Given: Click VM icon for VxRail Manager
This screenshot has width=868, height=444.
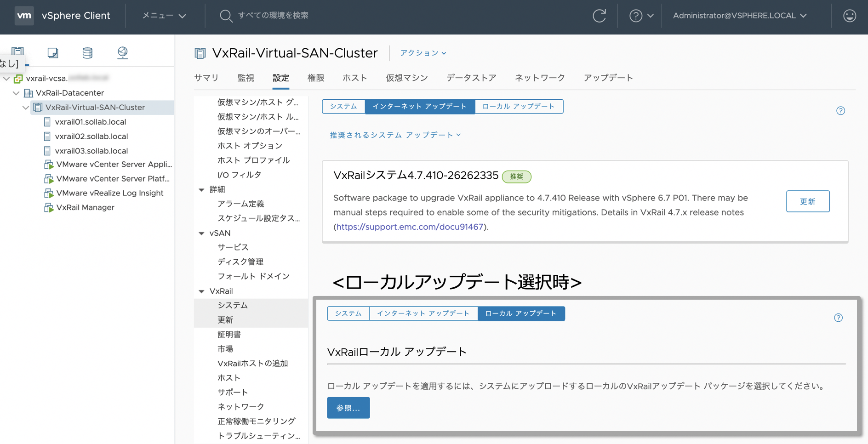Looking at the screenshot, I should [49, 208].
